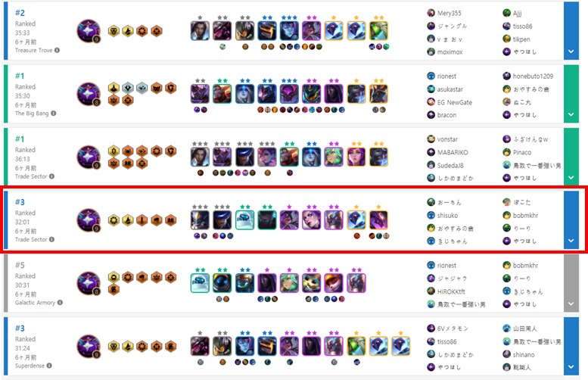Click the last gold-bordered champion in Superdense match
This screenshot has height=380, width=588.
401,346
